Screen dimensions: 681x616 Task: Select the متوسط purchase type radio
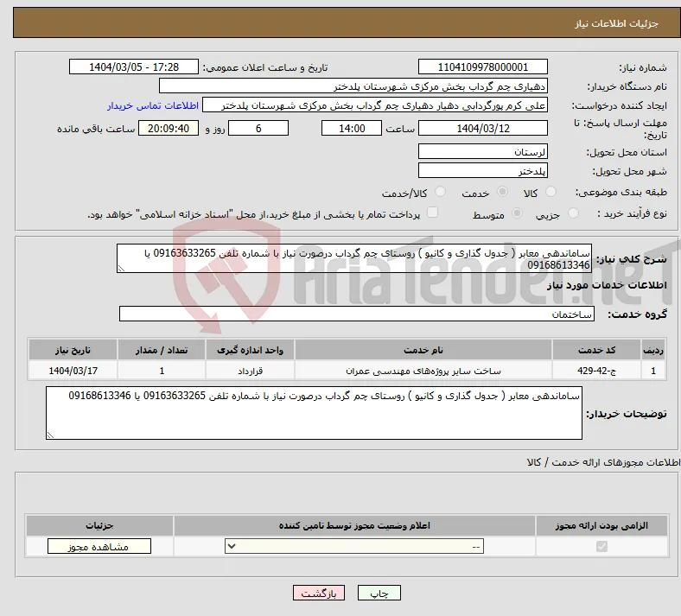(x=517, y=213)
